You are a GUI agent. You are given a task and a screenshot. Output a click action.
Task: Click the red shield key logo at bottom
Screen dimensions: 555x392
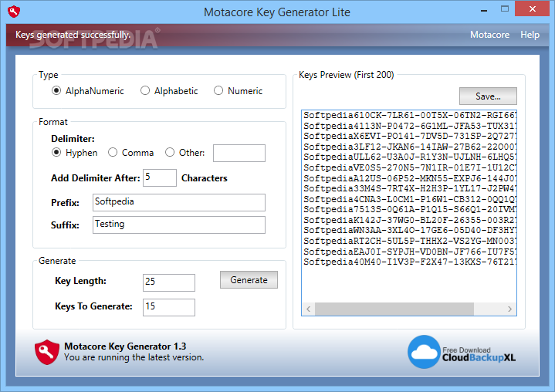coord(47,352)
